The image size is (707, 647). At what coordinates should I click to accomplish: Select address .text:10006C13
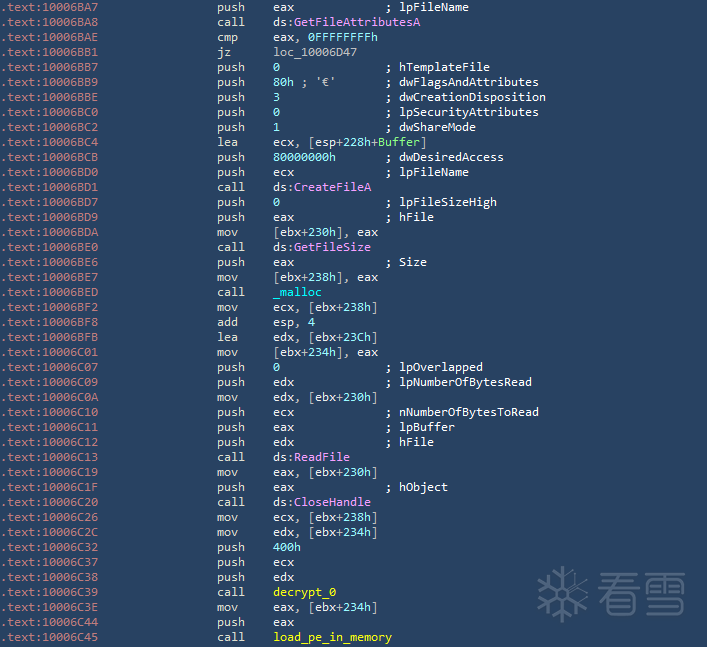pos(50,457)
